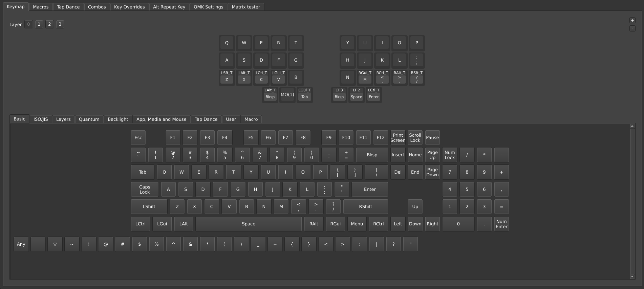Open the Matrix tester tab
This screenshot has width=644, height=289.
[246, 7]
